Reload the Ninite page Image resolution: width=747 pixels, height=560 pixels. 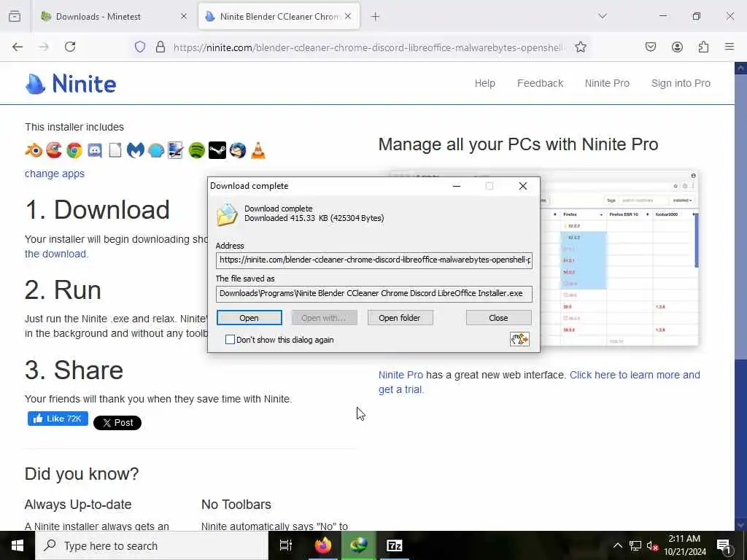click(70, 47)
